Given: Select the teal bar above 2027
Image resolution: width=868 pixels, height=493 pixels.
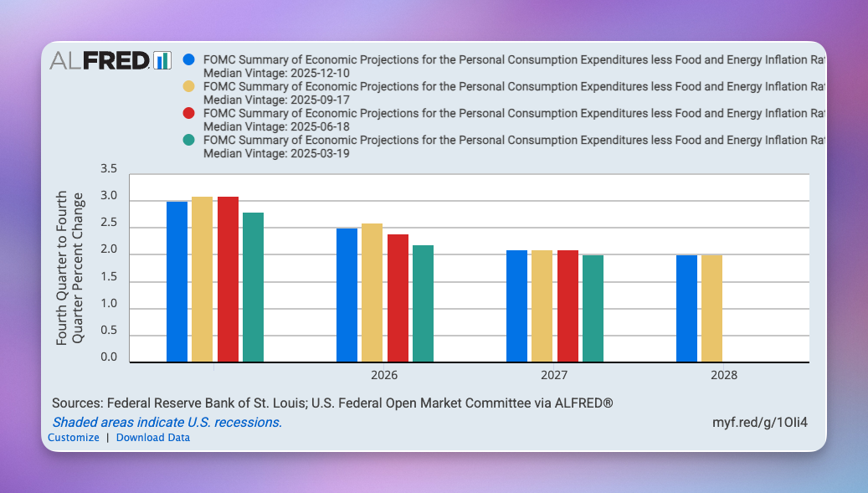Looking at the screenshot, I should (593, 308).
